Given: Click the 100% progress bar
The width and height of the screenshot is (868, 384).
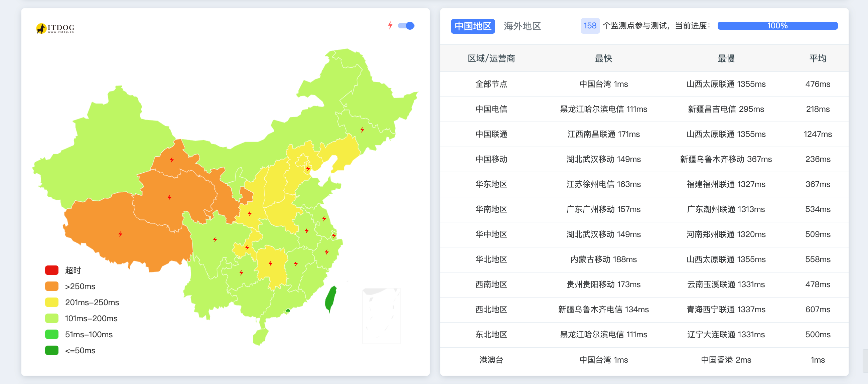Looking at the screenshot, I should coord(777,26).
